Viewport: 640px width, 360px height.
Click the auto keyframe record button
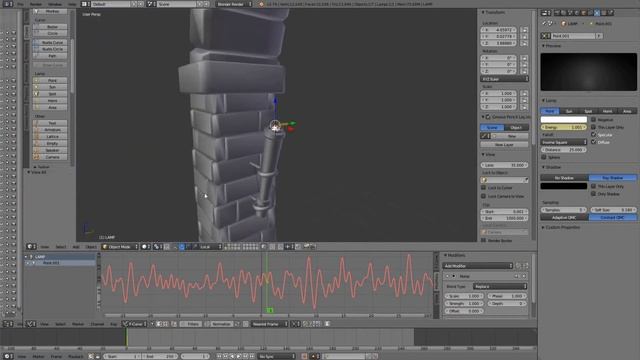[304, 356]
